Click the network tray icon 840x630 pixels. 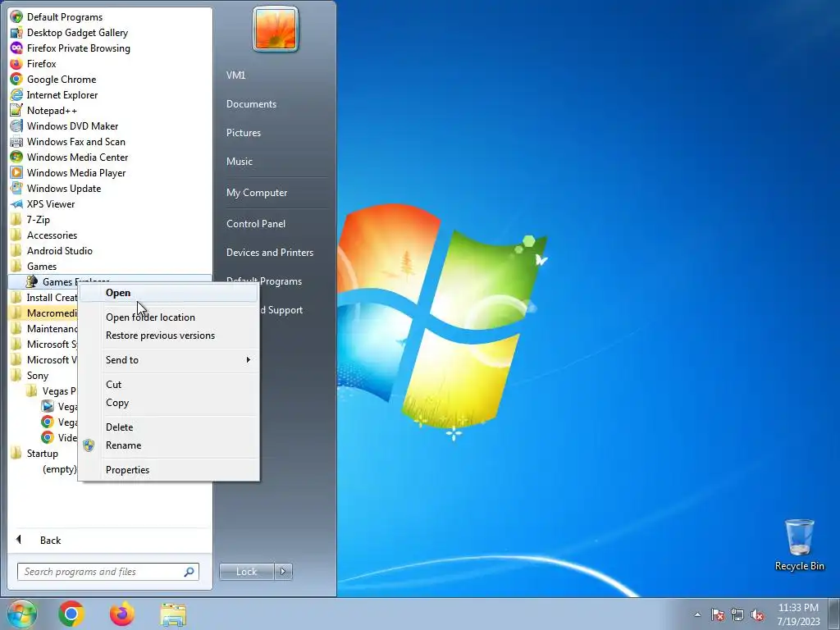point(737,614)
